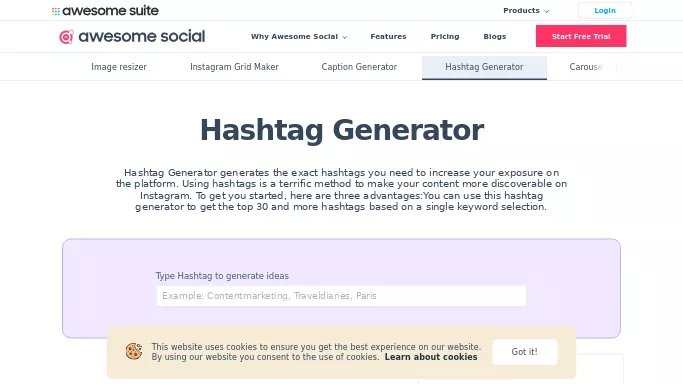Viewport: 683px width, 384px height.
Task: Select the Caption Generator tab
Action: (x=359, y=67)
